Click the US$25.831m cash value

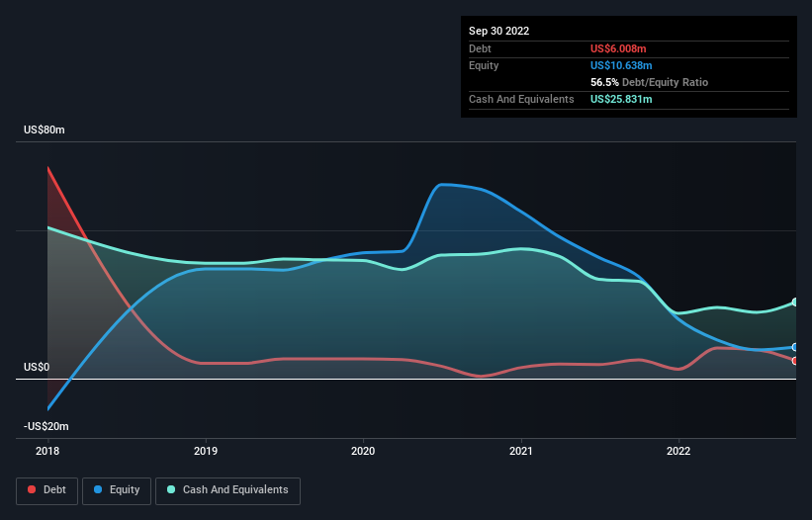[x=621, y=99]
